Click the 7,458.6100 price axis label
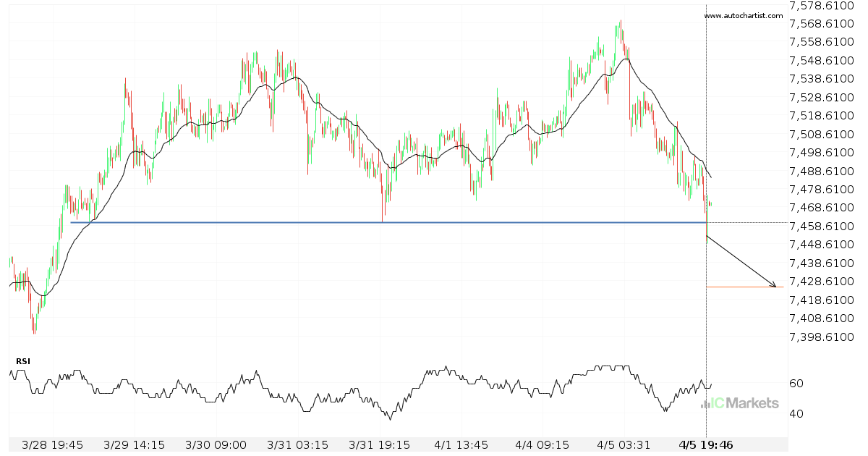The height and width of the screenshot is (456, 868). tap(823, 226)
